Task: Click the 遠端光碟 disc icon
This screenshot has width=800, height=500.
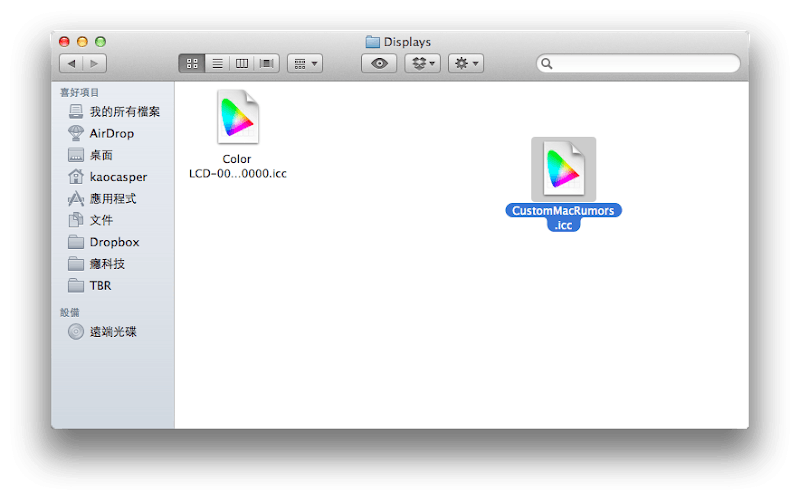Action: tap(76, 332)
